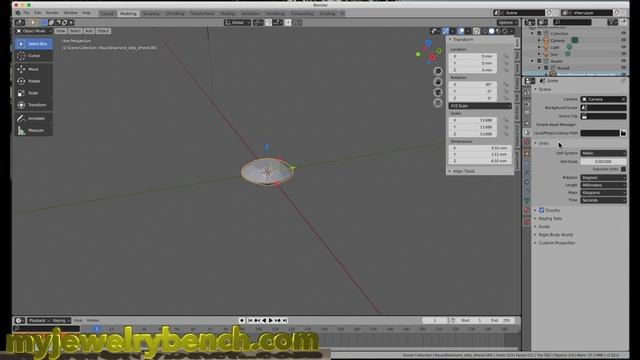
Task: Select the Cursor tool
Action: [33, 56]
